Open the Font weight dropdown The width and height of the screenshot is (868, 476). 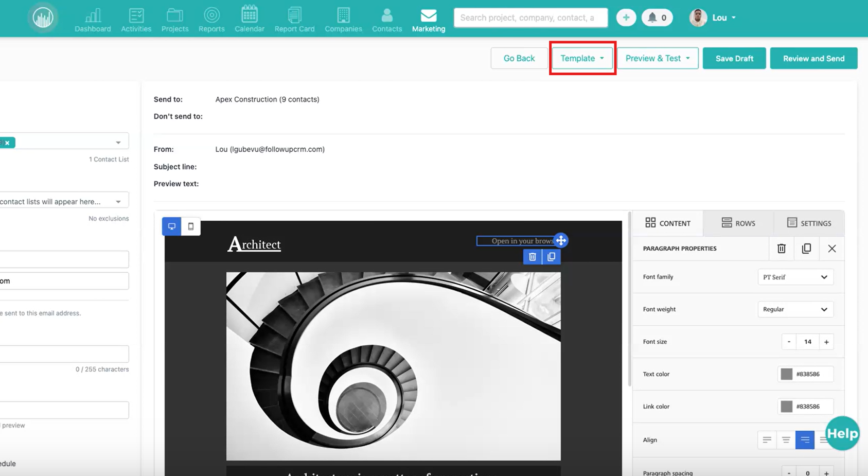click(x=795, y=309)
